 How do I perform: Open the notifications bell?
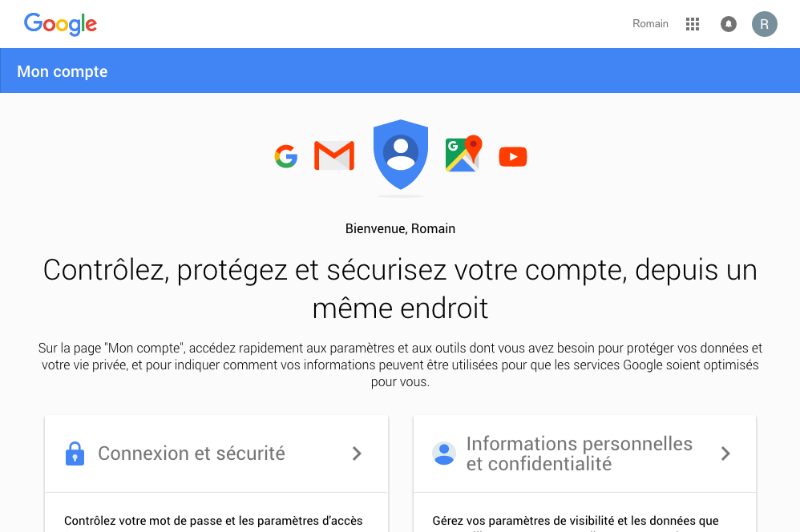[x=728, y=24]
